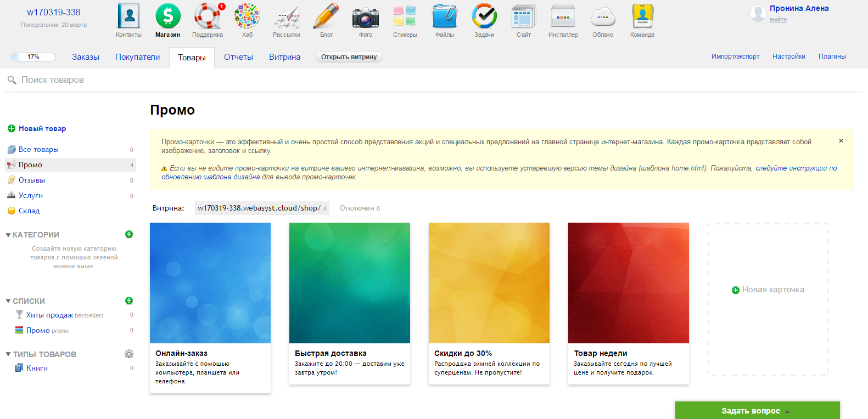The image size is (868, 419).
Task: Collapse the Типы товаров section
Action: pyautogui.click(x=8, y=354)
